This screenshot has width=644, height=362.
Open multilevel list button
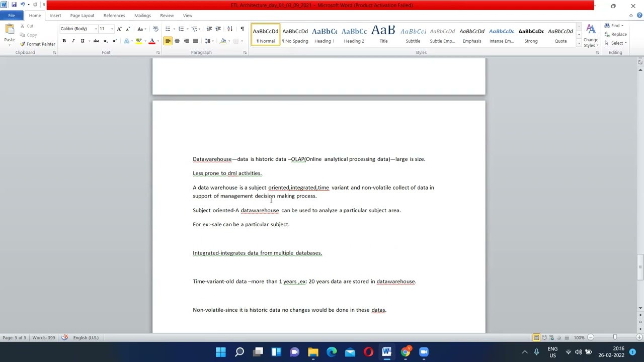[195, 29]
